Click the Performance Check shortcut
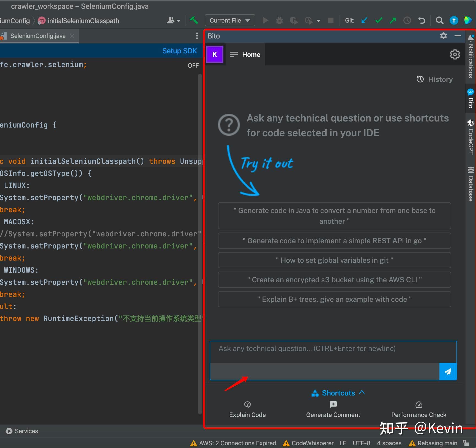 click(x=419, y=410)
